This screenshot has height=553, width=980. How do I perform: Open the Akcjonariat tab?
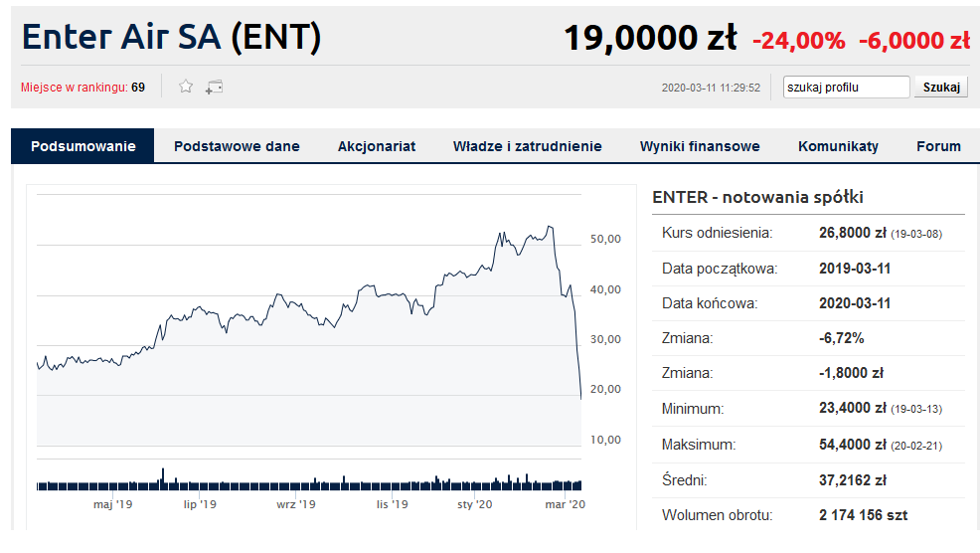click(x=377, y=146)
